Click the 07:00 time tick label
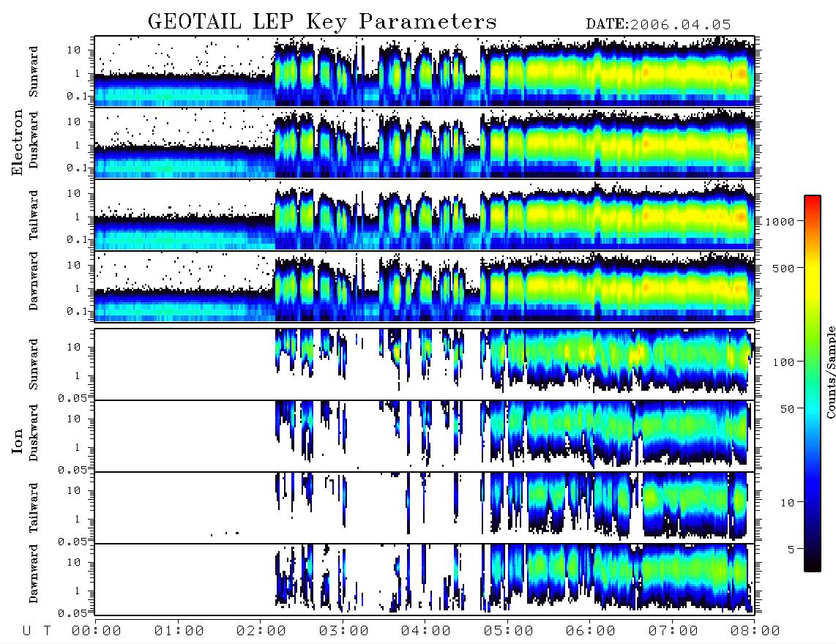The height and width of the screenshot is (644, 836). click(673, 632)
